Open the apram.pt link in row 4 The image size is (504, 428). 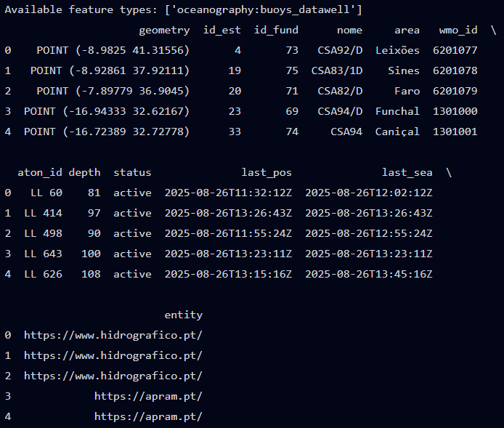tap(148, 416)
